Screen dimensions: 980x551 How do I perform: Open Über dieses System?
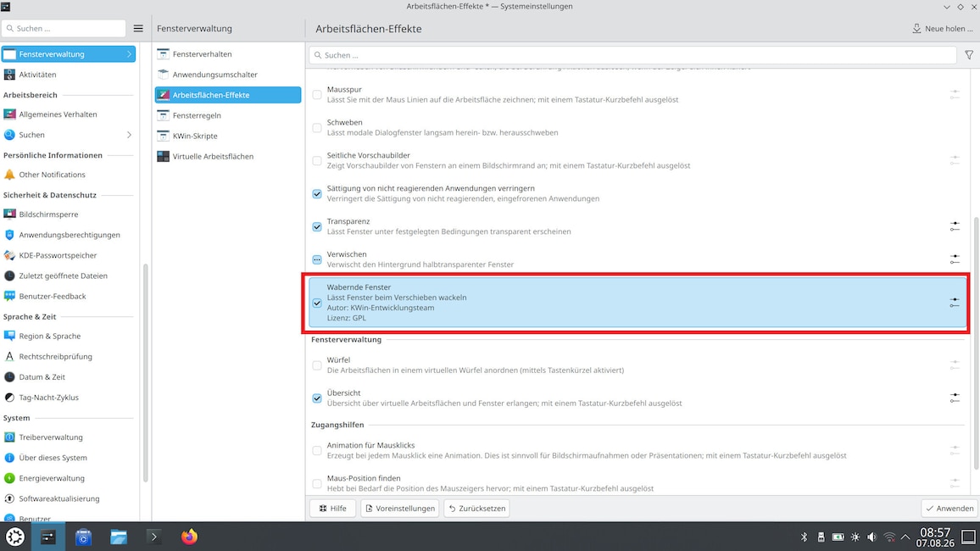pyautogui.click(x=68, y=458)
